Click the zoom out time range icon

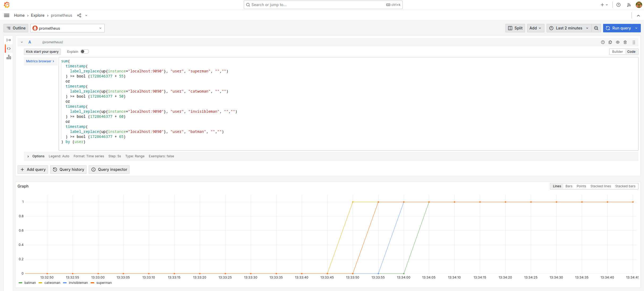point(596,28)
